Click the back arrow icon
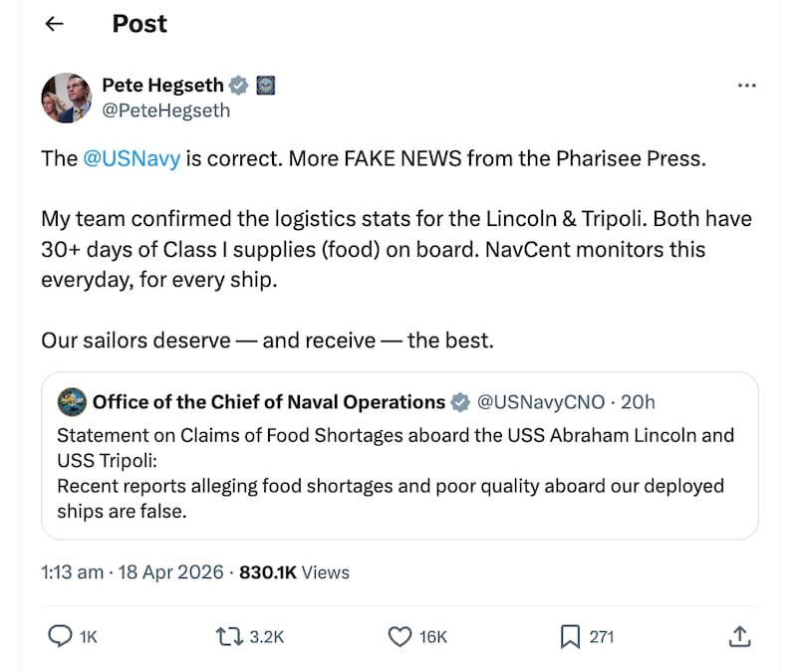Viewport: 797px width, 672px height. 55,24
